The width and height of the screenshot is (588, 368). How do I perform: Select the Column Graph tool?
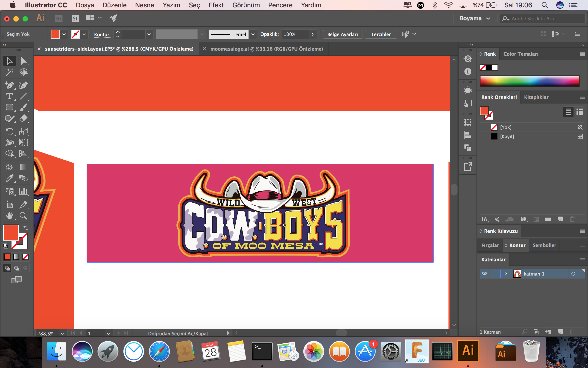coord(24,191)
